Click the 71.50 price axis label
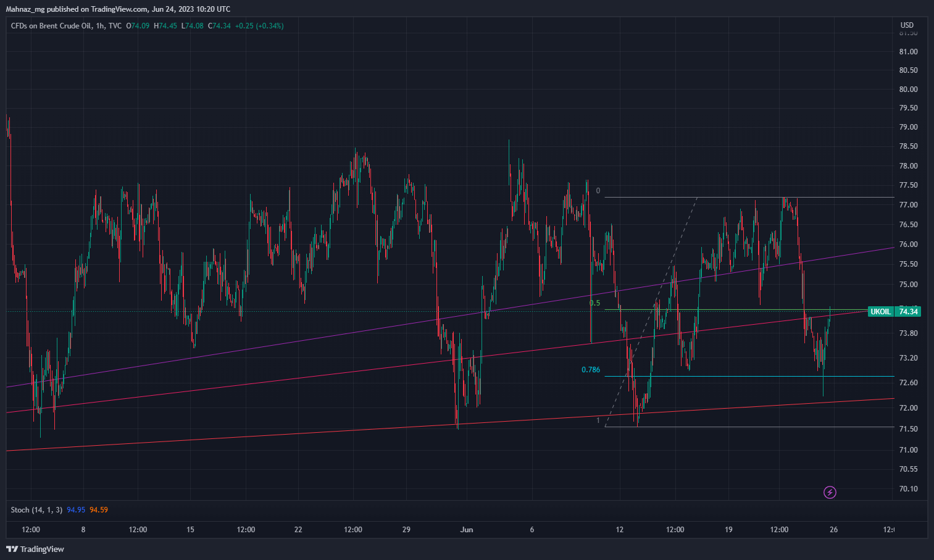This screenshot has width=934, height=560. (x=908, y=429)
